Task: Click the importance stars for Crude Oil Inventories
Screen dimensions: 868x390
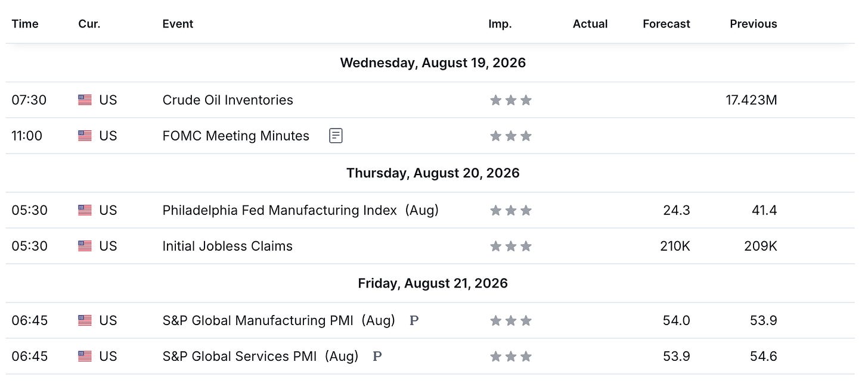Action: point(510,100)
